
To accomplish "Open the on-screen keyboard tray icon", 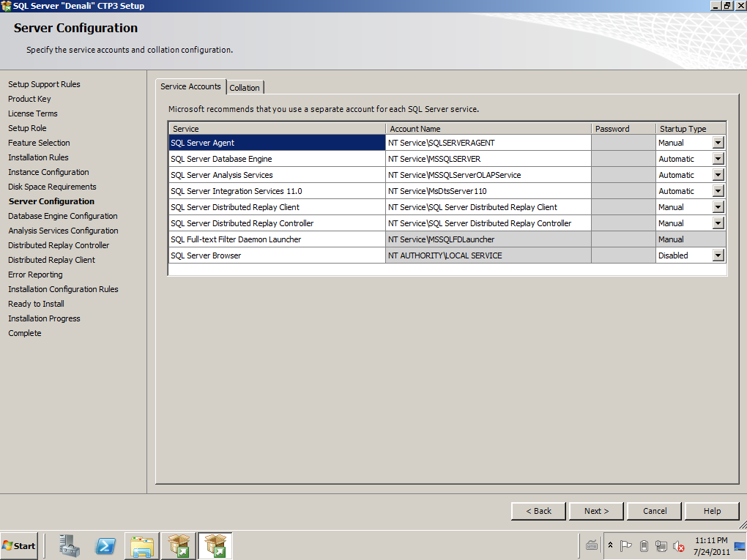I will coord(592,545).
